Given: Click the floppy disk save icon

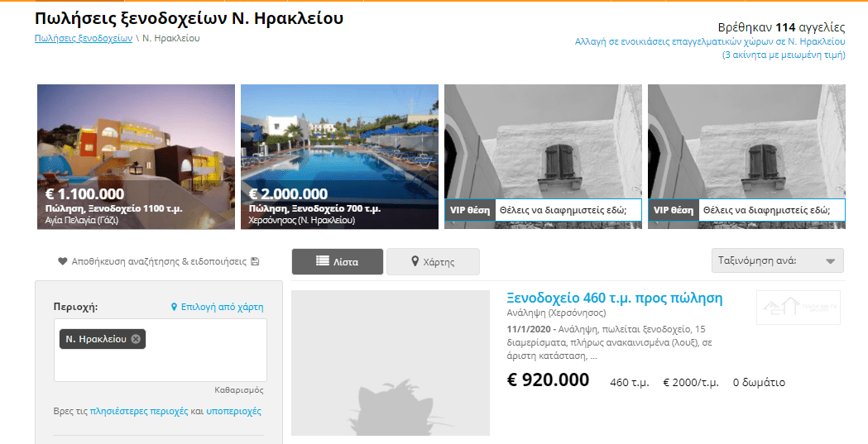Looking at the screenshot, I should point(255,261).
